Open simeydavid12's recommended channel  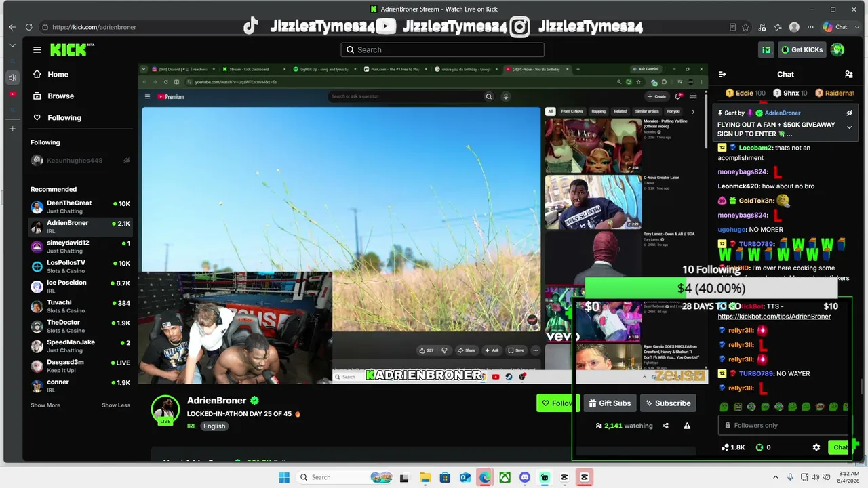coord(80,247)
